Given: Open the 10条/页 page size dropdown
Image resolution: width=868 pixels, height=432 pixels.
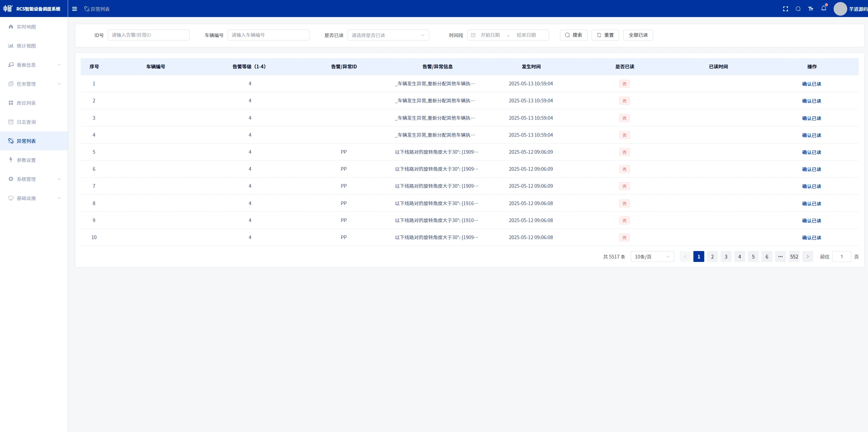Looking at the screenshot, I should (x=652, y=256).
